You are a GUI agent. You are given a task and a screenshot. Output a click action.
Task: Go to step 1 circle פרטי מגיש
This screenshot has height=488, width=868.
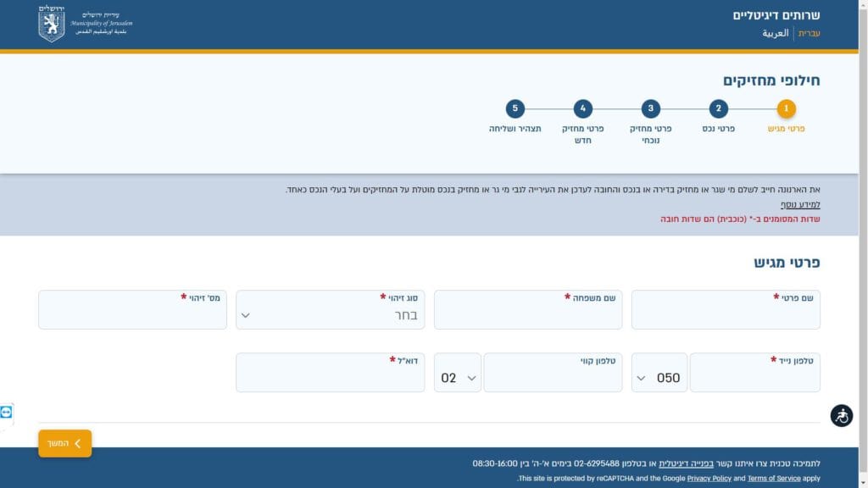pos(786,108)
